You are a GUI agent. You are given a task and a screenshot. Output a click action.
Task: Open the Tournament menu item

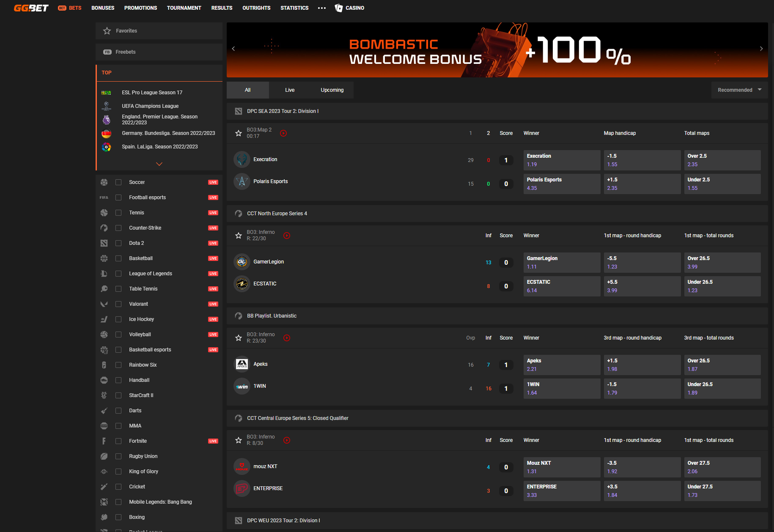pos(184,8)
